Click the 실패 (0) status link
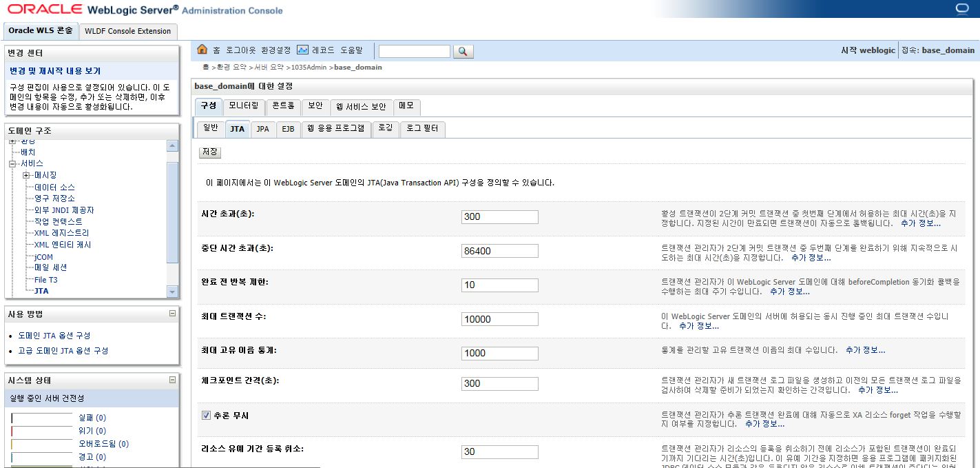 [x=92, y=418]
